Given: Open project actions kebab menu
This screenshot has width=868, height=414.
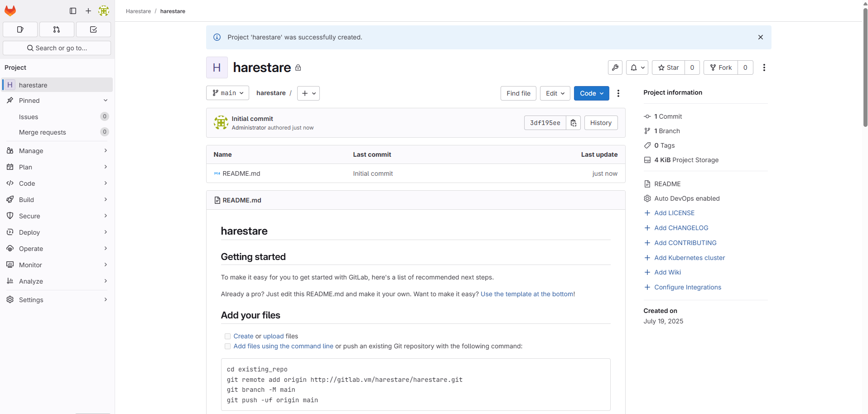Looking at the screenshot, I should 764,67.
